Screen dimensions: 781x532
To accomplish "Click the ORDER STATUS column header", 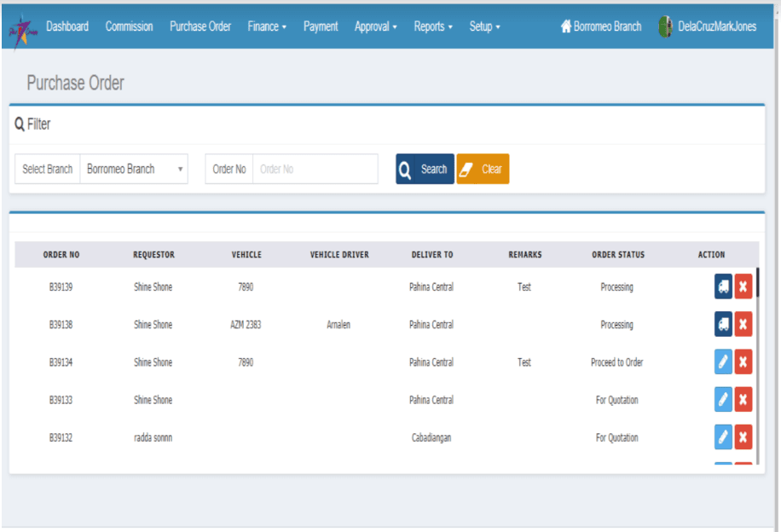I will click(x=618, y=255).
